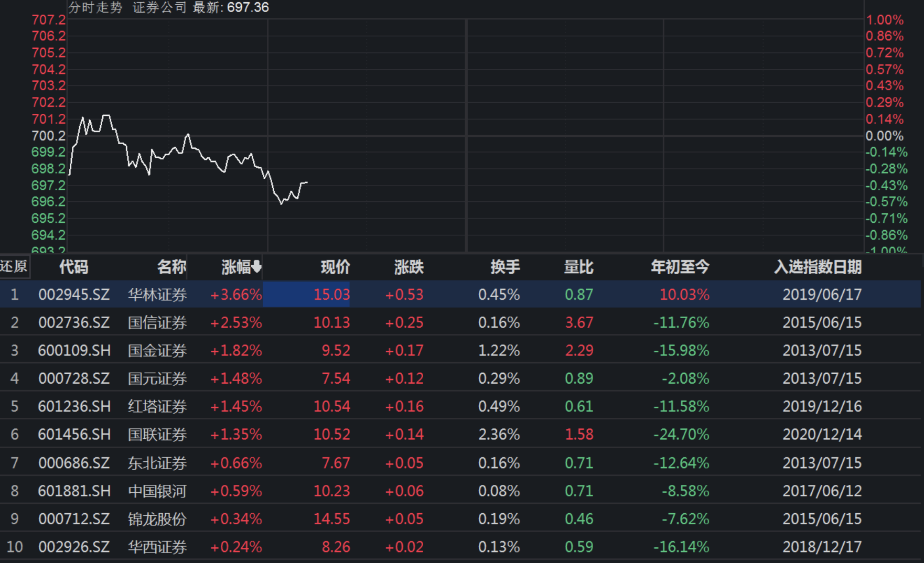
Task: Click the 700.2 price axis label
Action: 48,136
